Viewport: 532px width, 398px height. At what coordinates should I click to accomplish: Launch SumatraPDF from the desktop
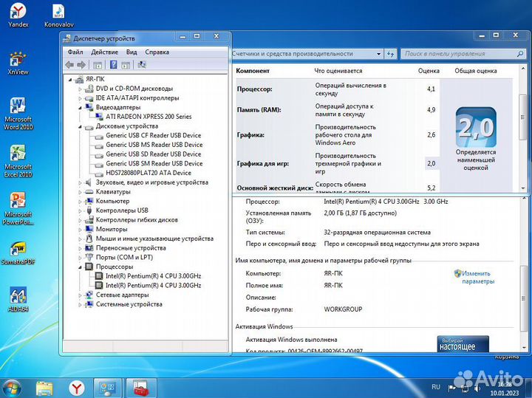[18, 253]
